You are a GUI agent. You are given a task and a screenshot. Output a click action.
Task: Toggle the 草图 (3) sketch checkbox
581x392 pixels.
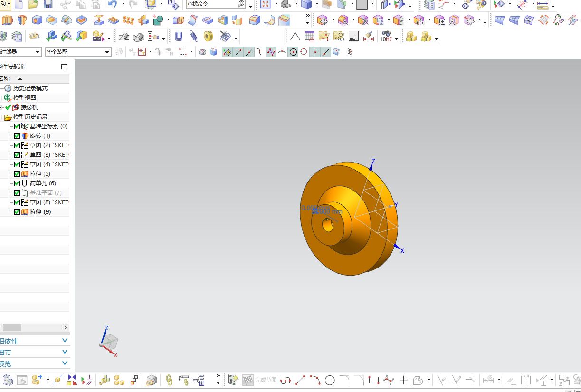coord(17,155)
